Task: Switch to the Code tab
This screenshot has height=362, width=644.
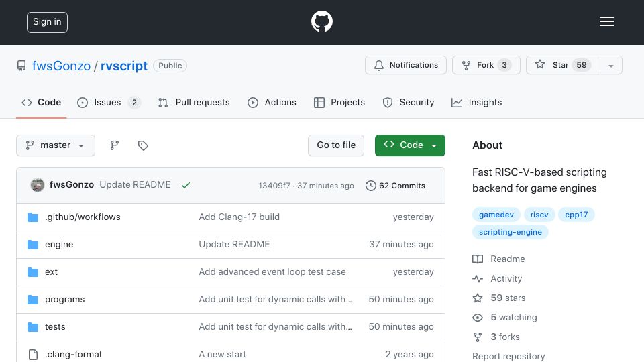Action: click(x=42, y=102)
